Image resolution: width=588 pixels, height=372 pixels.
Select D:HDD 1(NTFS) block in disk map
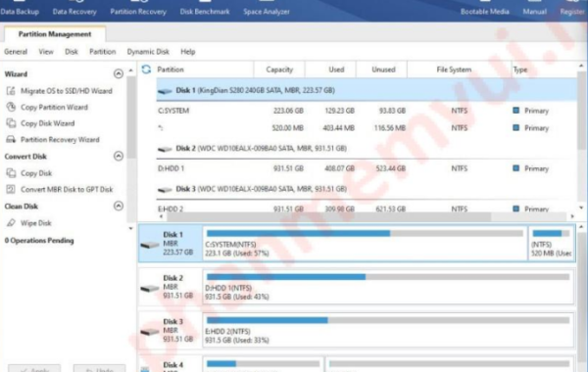tap(388, 287)
